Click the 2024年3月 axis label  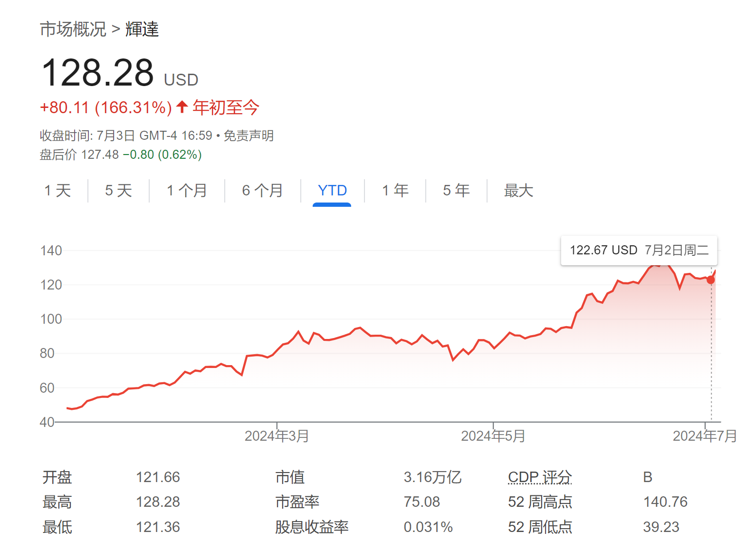(277, 436)
